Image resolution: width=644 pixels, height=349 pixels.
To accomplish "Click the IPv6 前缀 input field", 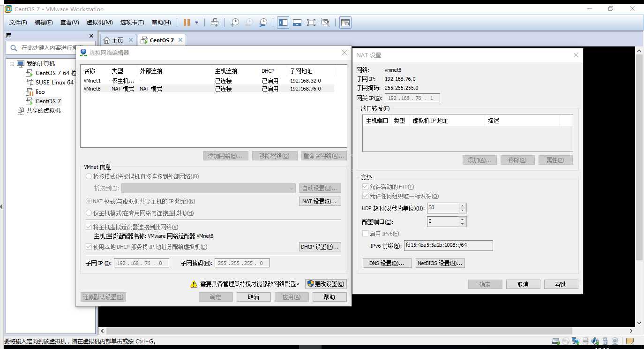I will click(x=448, y=245).
